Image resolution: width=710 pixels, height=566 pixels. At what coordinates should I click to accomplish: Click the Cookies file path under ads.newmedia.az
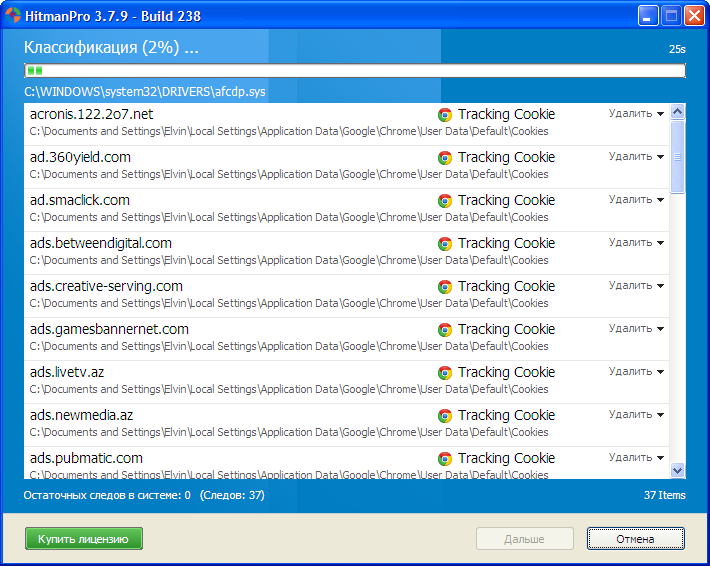click(289, 432)
